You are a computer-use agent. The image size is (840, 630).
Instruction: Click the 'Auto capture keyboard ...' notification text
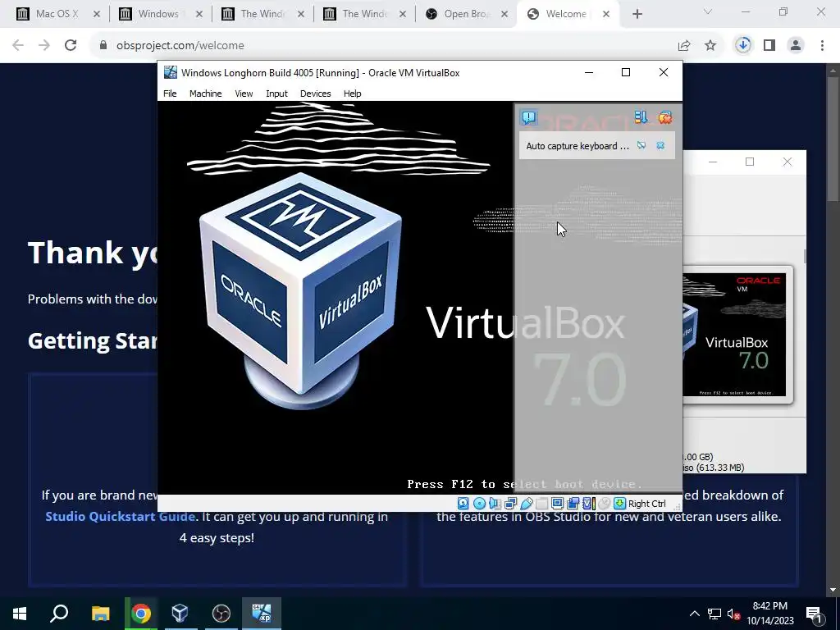(x=577, y=146)
